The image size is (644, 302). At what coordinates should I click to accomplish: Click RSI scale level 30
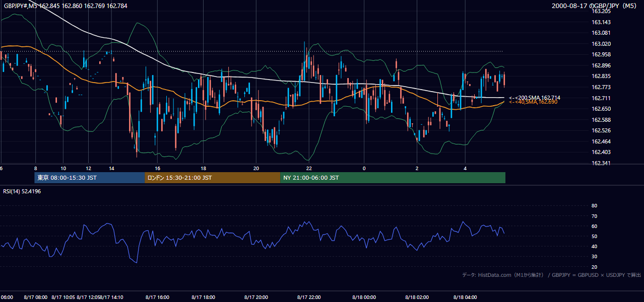point(594,257)
